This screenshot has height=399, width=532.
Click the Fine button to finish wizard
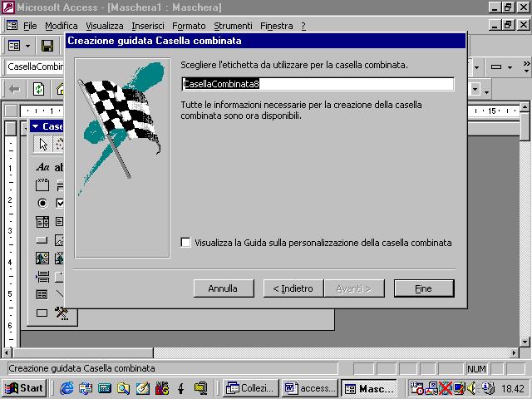coord(424,288)
